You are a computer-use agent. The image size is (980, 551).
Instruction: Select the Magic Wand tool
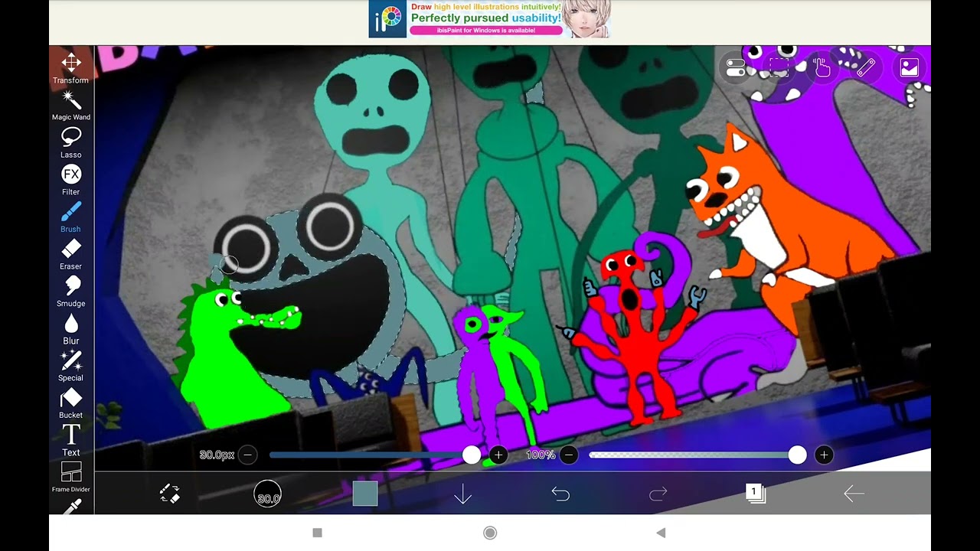(x=70, y=106)
